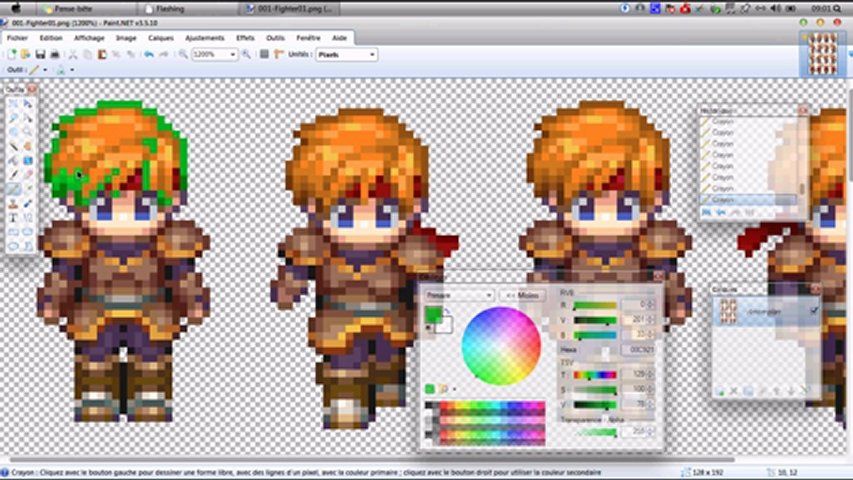The image size is (853, 480).
Task: Click the Transparence Alpha slider
Action: point(596,432)
